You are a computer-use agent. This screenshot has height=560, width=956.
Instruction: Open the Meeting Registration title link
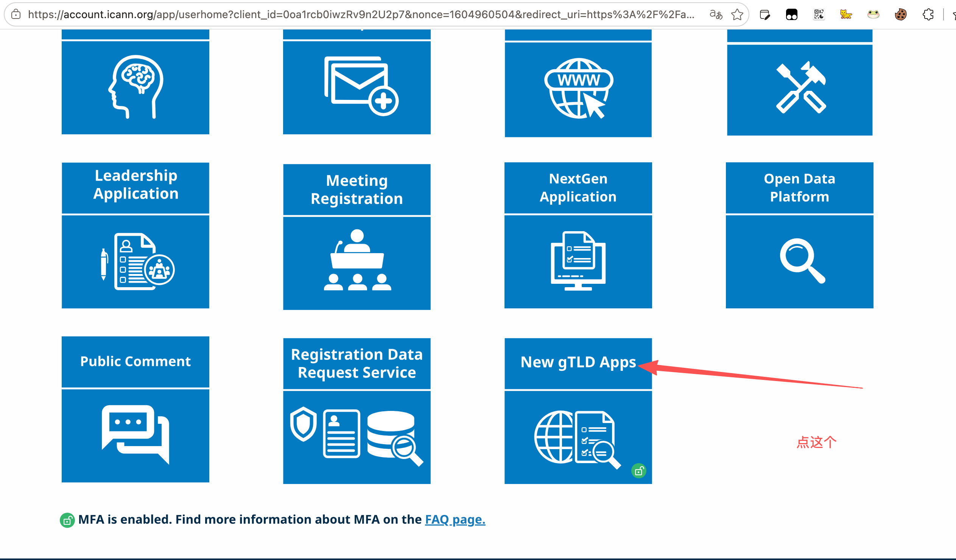pyautogui.click(x=357, y=189)
